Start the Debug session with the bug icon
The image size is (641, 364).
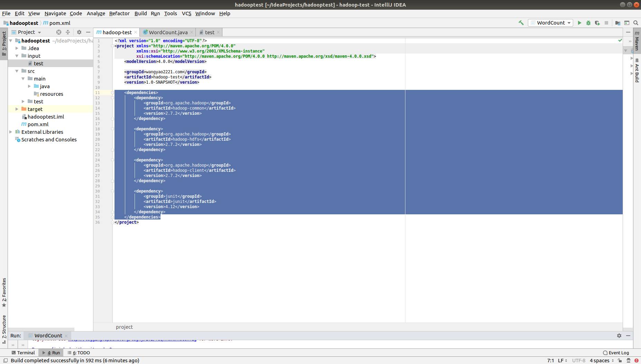(588, 23)
